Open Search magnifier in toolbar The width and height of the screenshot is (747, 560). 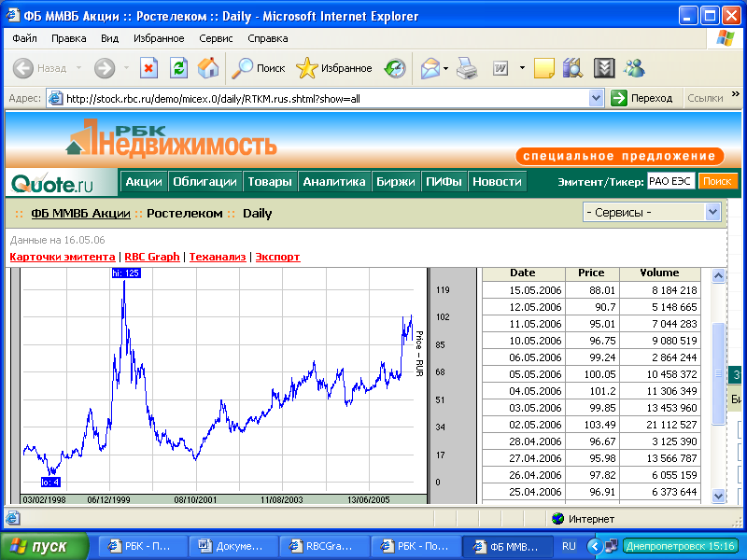(259, 68)
